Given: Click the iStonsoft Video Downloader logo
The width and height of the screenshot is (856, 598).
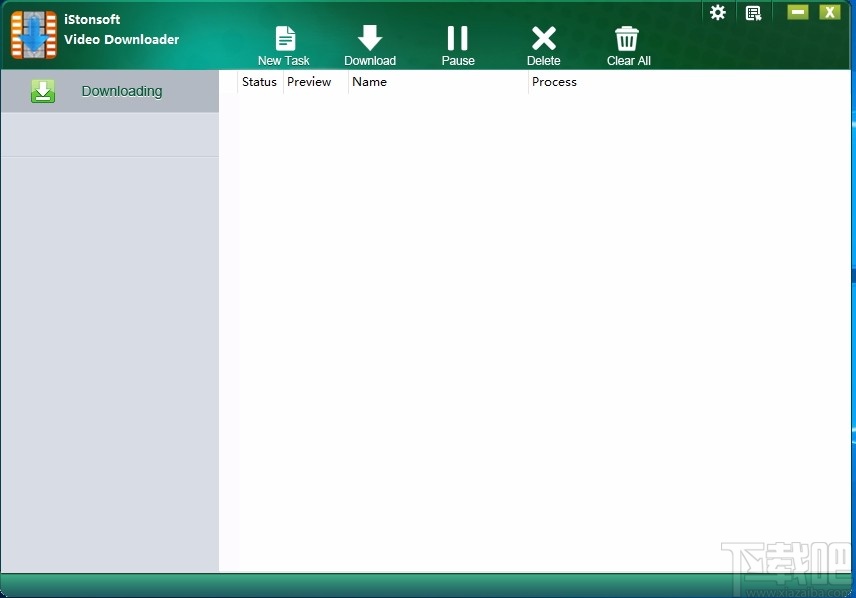Looking at the screenshot, I should [x=33, y=34].
